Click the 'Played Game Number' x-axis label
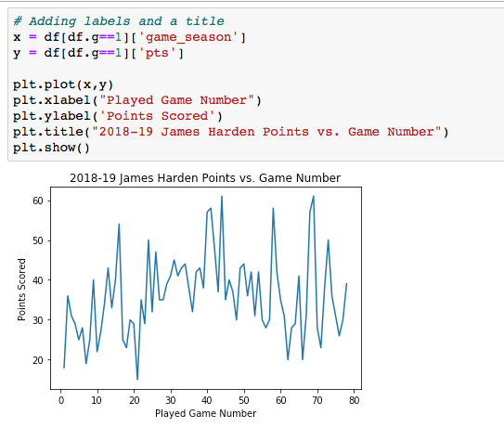This screenshot has height=441, width=504. click(x=206, y=413)
